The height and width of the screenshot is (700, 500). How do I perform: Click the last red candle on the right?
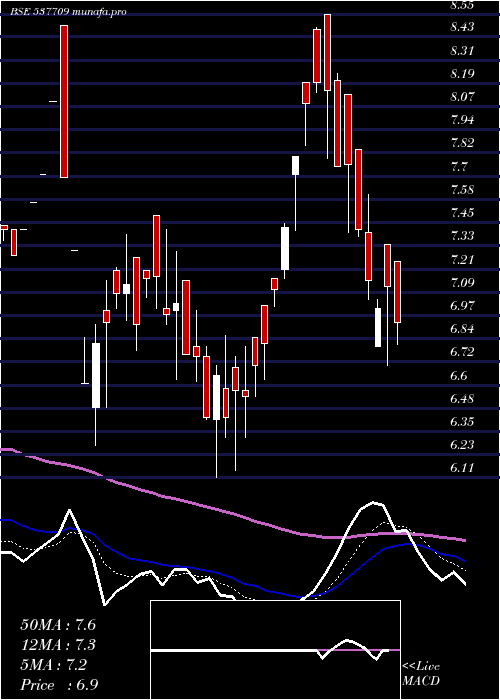click(397, 292)
